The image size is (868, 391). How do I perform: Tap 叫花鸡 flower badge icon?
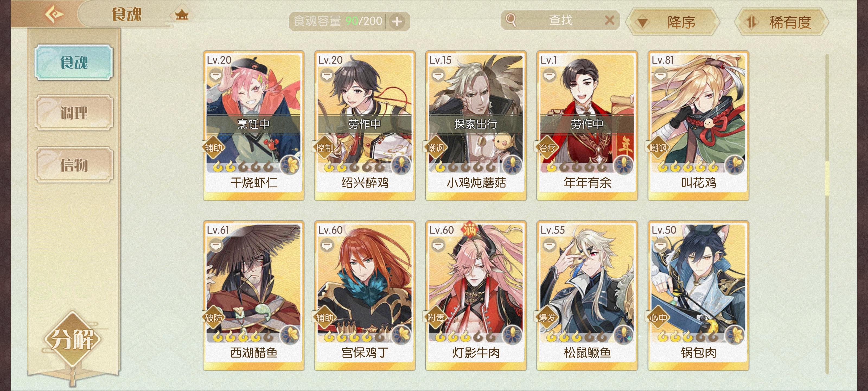[x=735, y=165]
